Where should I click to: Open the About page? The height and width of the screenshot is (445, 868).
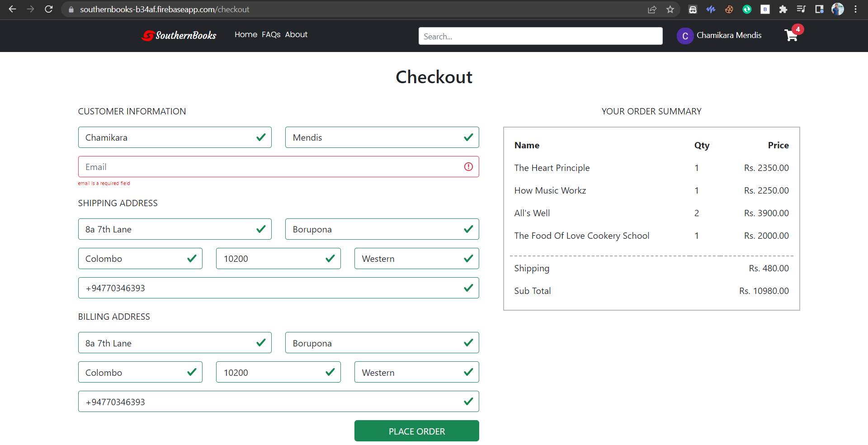(x=296, y=34)
